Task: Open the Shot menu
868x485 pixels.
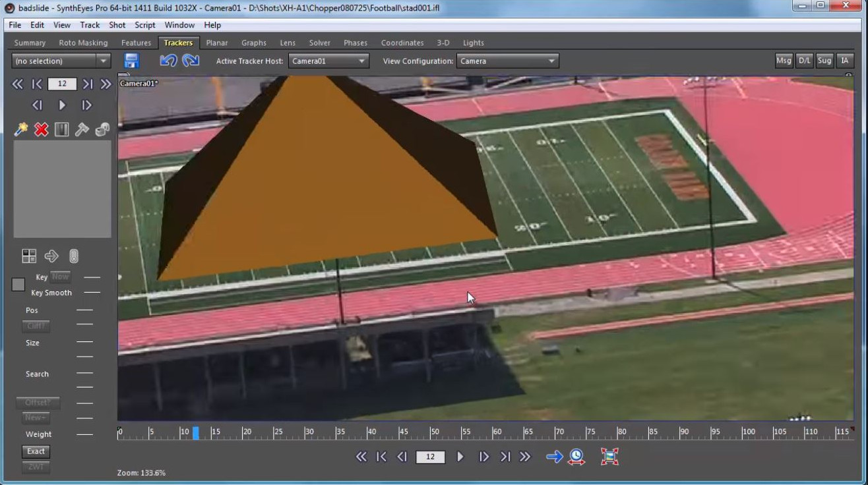Action: (117, 25)
